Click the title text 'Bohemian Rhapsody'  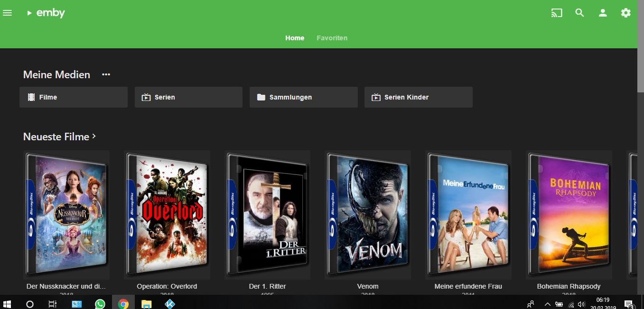click(x=569, y=286)
